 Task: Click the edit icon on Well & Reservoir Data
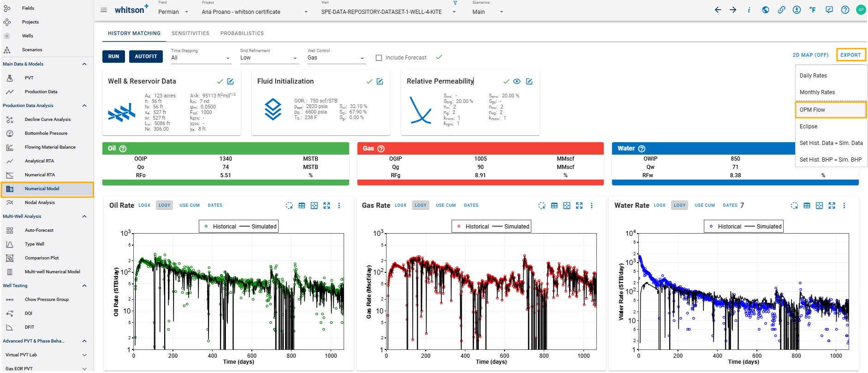click(231, 81)
